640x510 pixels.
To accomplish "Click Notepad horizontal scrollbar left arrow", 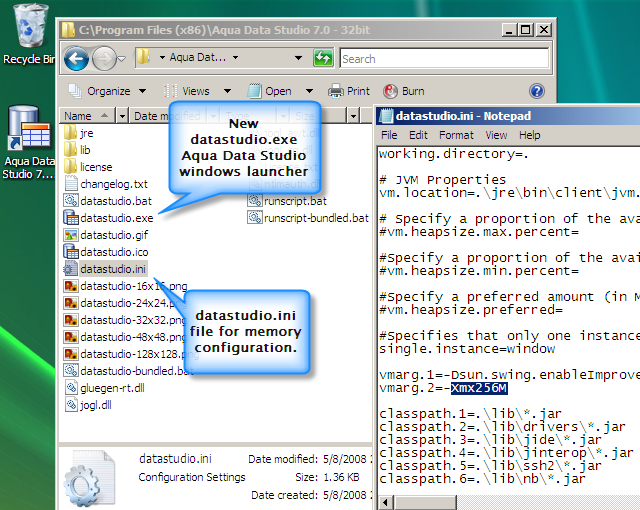I will pyautogui.click(x=385, y=502).
